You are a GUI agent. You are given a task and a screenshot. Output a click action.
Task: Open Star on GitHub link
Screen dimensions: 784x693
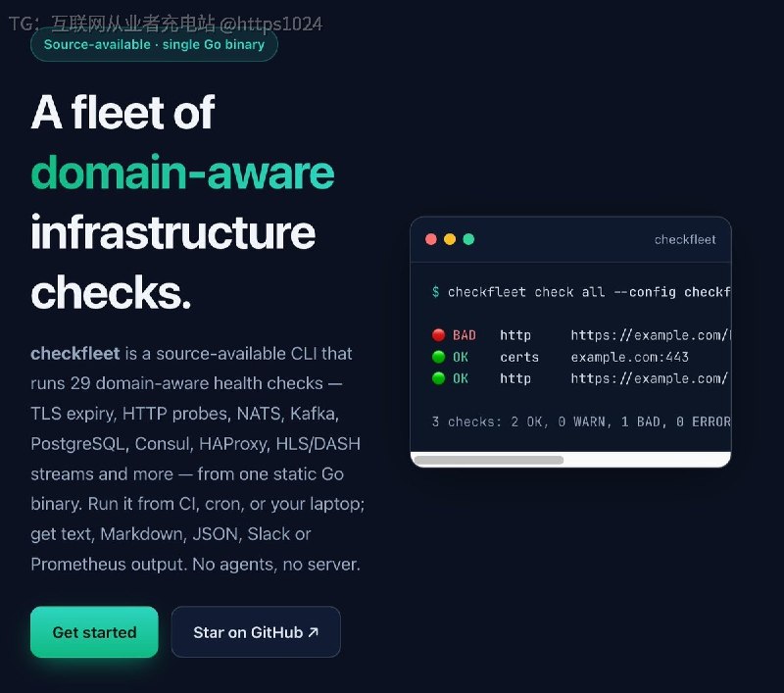tap(256, 632)
